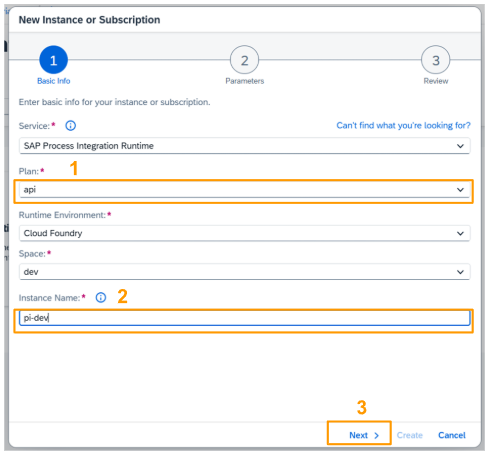Click the Cloud Foundry value text
The image size is (490, 453).
click(53, 233)
